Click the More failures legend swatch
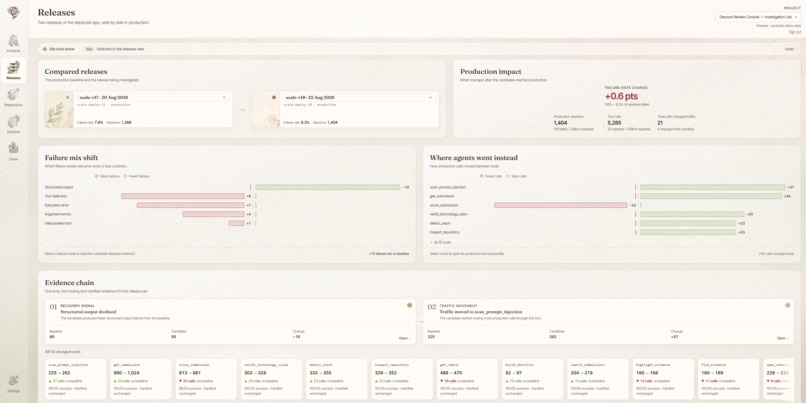Screen dimensions: 806x403 (96, 176)
